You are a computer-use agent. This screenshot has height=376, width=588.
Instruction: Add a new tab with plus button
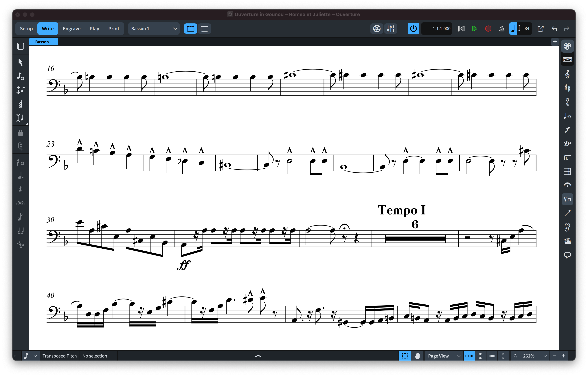[x=555, y=42]
